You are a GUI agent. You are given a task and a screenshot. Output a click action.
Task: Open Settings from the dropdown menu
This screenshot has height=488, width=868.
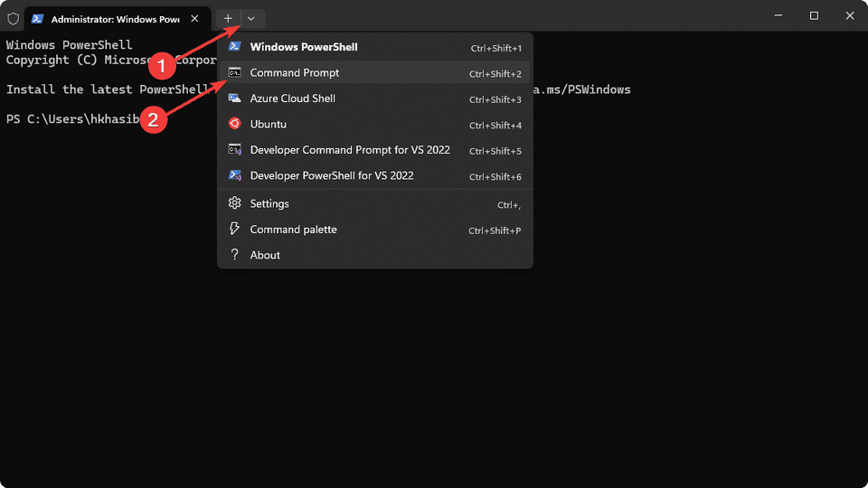pos(374,203)
